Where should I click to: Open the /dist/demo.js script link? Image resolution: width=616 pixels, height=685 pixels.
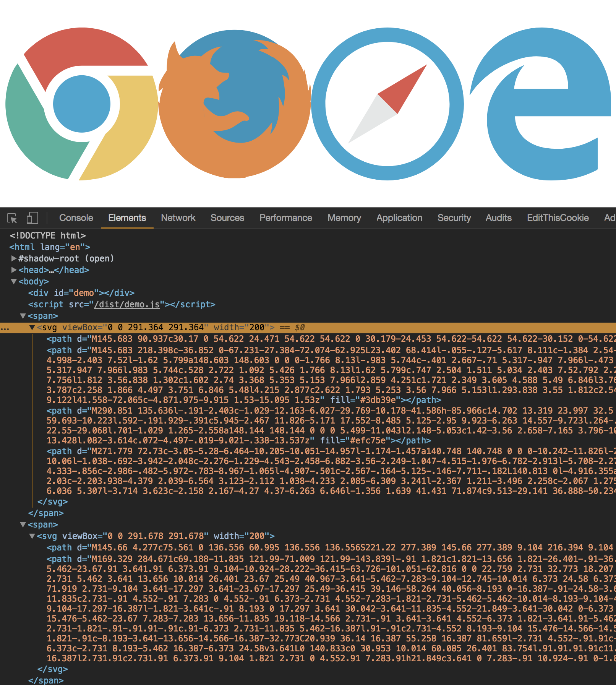click(x=127, y=304)
